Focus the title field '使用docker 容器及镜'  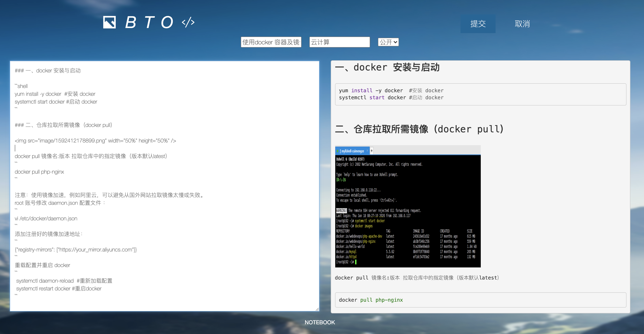coord(271,42)
